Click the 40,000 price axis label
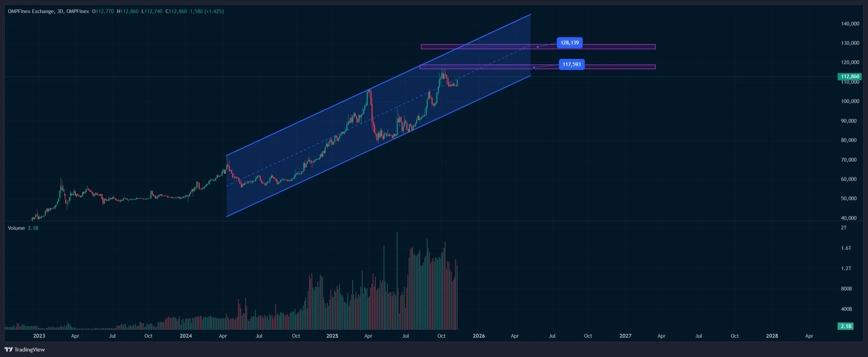The image size is (868, 357). 849,218
